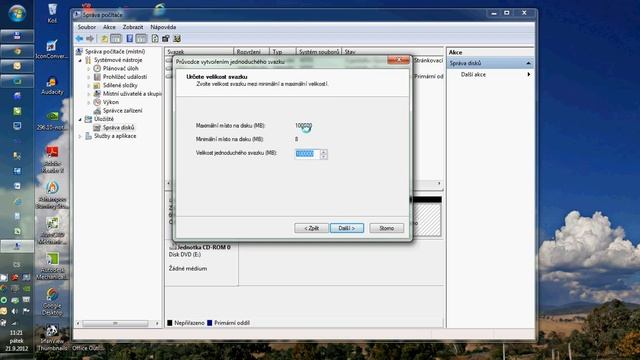This screenshot has height=360, width=640.
Task: Click the volume size input field
Action: (307, 154)
